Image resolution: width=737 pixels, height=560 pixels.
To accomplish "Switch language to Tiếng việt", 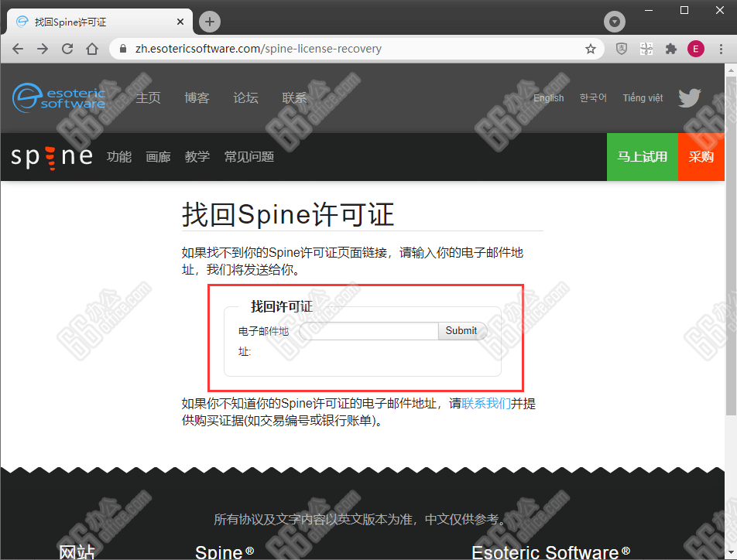I will pos(643,97).
